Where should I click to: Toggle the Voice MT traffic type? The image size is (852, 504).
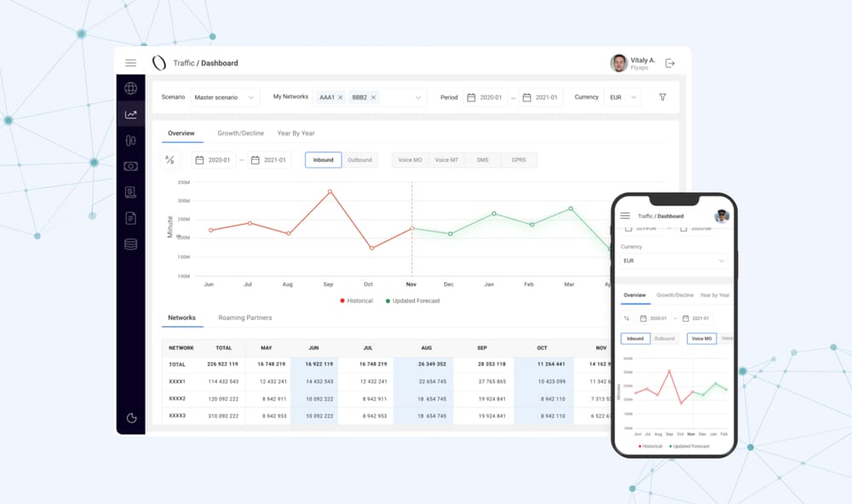tap(446, 159)
